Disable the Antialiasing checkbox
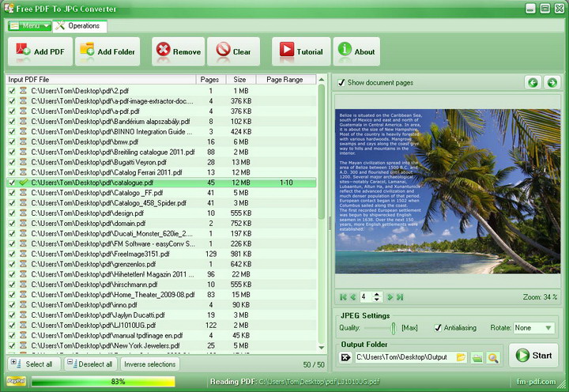This screenshot has width=569, height=392. coord(438,328)
